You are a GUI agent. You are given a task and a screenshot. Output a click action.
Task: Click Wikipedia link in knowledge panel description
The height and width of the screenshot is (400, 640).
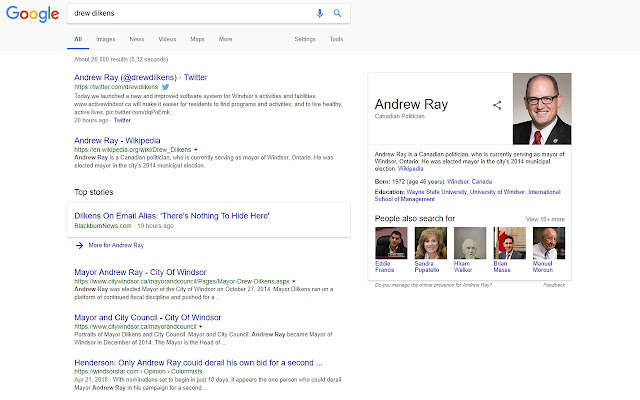[x=411, y=169]
